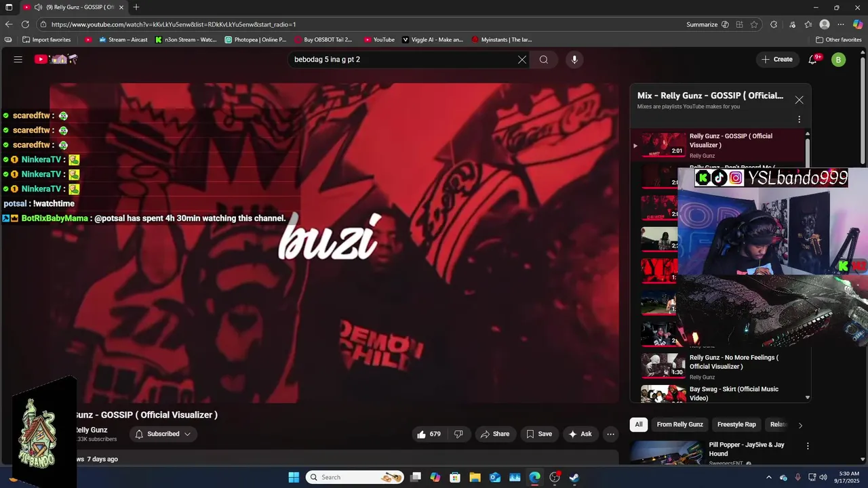This screenshot has height=488, width=868.
Task: Open n3on Stream bookmark
Action: click(x=186, y=40)
